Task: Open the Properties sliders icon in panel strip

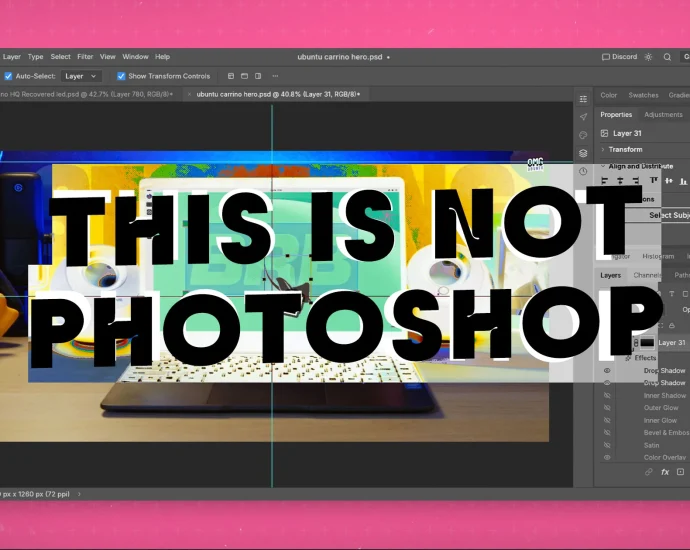Action: (x=583, y=99)
